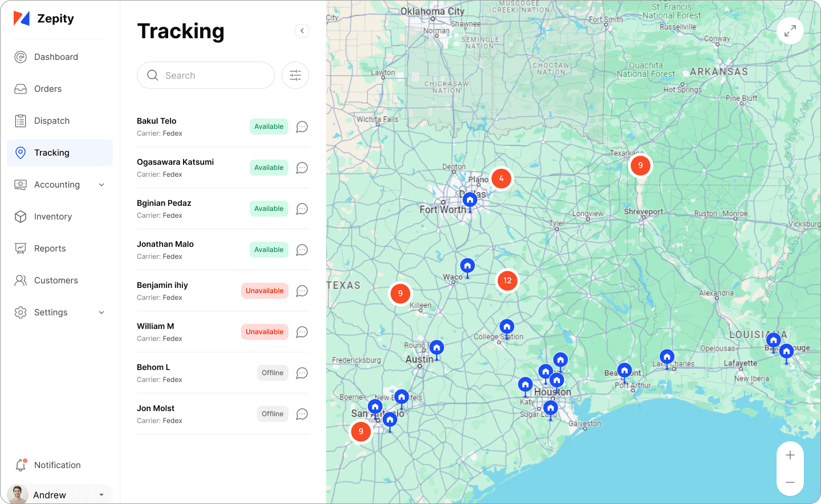The width and height of the screenshot is (821, 504).
Task: Collapse the Tracking panel
Action: coord(302,31)
